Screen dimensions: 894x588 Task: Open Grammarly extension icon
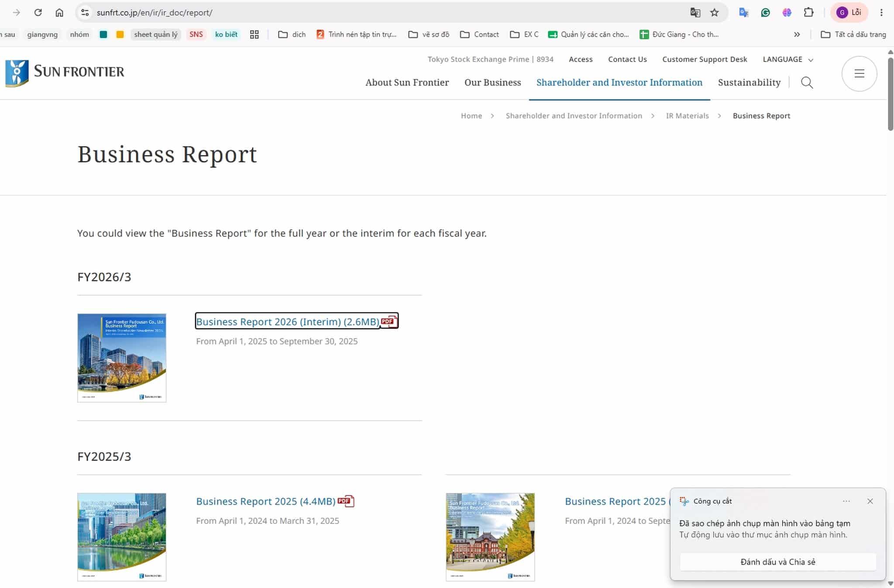tap(765, 13)
